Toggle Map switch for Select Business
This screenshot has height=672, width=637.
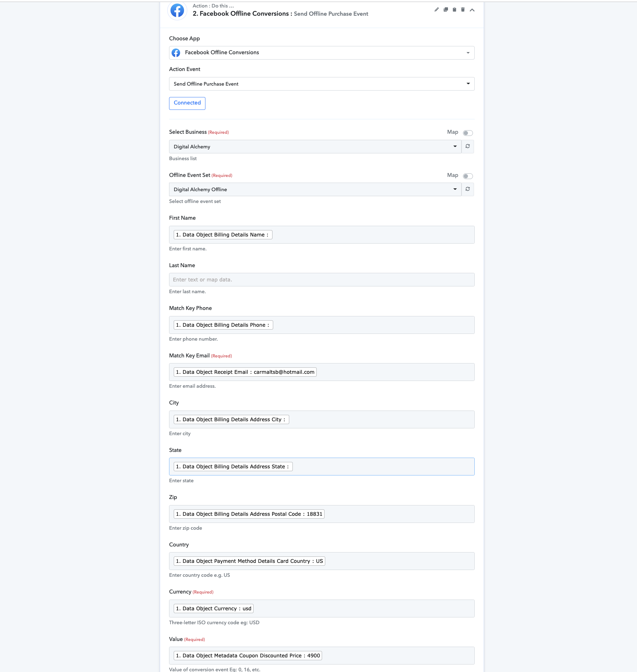[468, 133]
